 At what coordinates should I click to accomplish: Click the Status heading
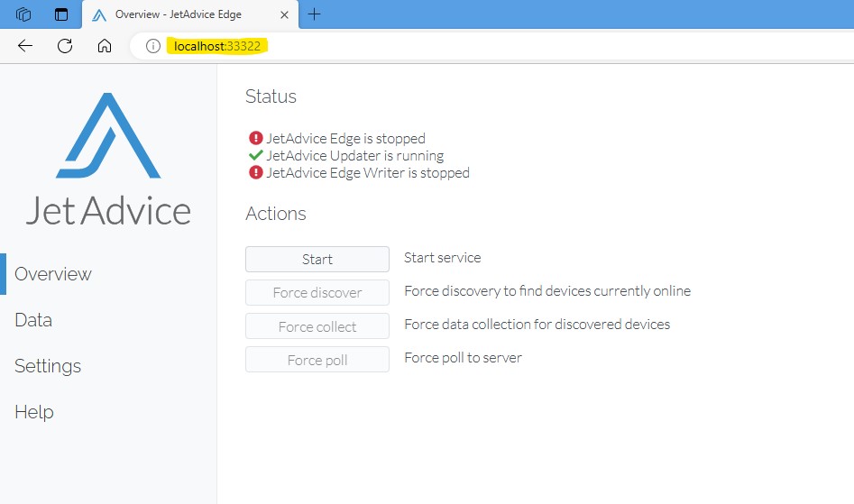pos(271,96)
